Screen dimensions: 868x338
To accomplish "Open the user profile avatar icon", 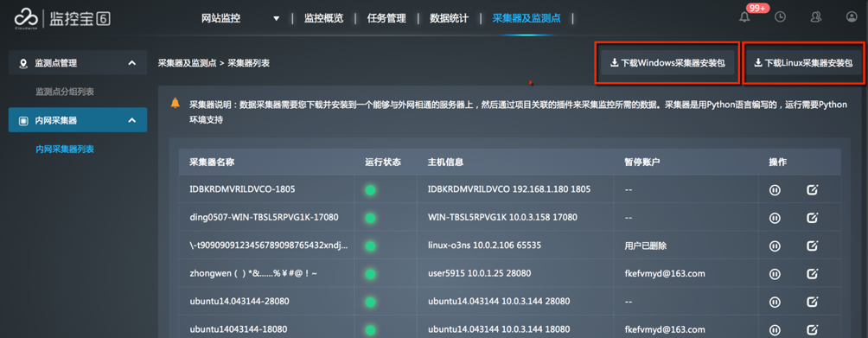I will coord(852,17).
